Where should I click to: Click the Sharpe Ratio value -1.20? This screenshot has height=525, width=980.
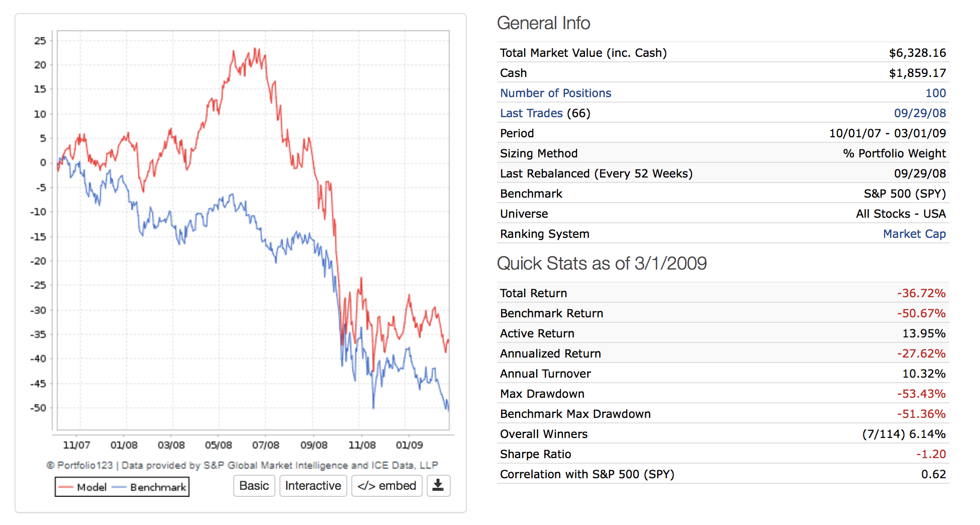(x=931, y=454)
